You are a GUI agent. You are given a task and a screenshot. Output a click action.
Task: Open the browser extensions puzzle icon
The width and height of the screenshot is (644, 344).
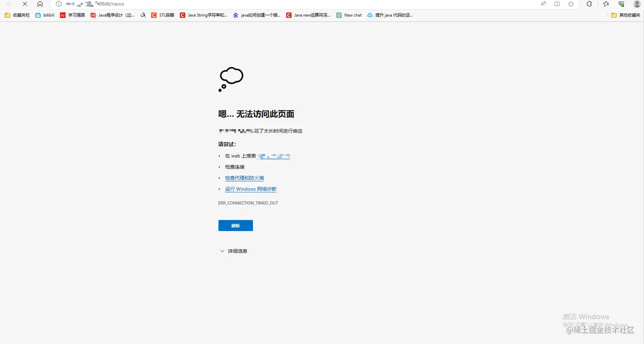(x=589, y=4)
